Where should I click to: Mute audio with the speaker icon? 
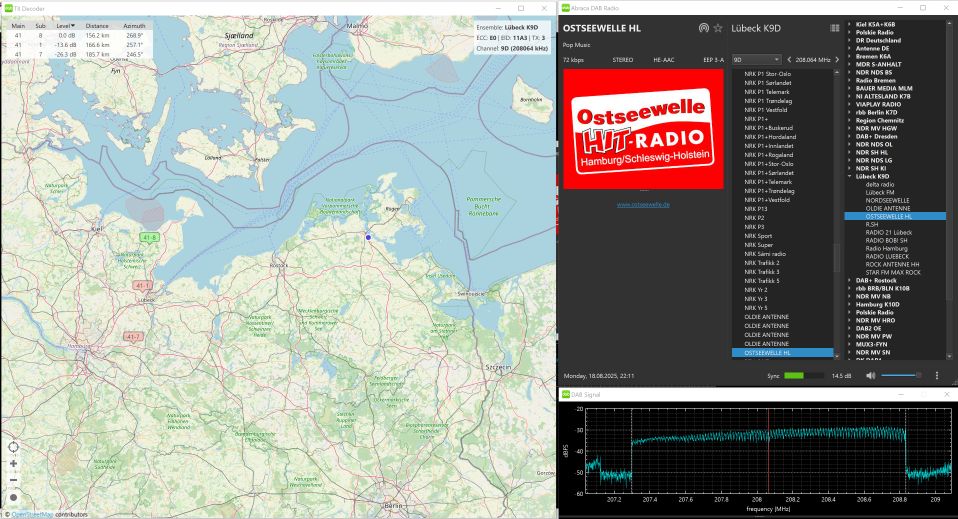coord(870,376)
